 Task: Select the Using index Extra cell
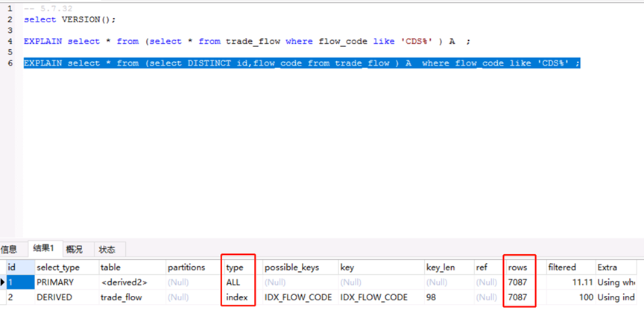pyautogui.click(x=616, y=297)
